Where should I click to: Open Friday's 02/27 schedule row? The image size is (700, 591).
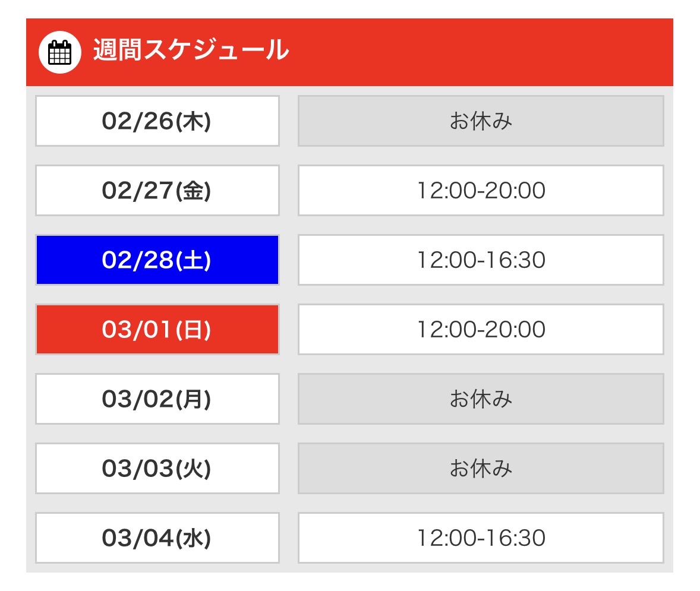(x=157, y=191)
